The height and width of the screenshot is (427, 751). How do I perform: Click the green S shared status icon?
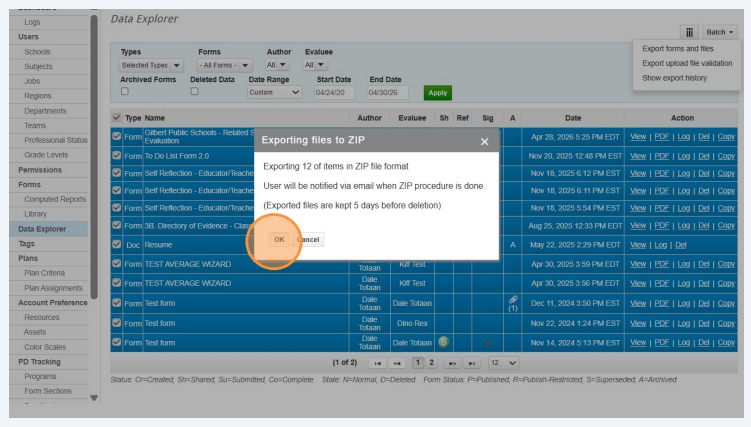click(444, 342)
